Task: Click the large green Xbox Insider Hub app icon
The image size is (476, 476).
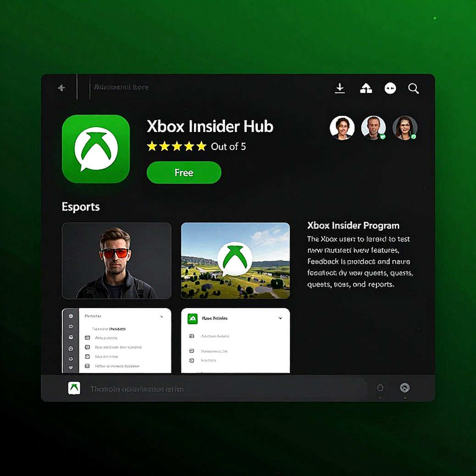Action: coord(96,149)
